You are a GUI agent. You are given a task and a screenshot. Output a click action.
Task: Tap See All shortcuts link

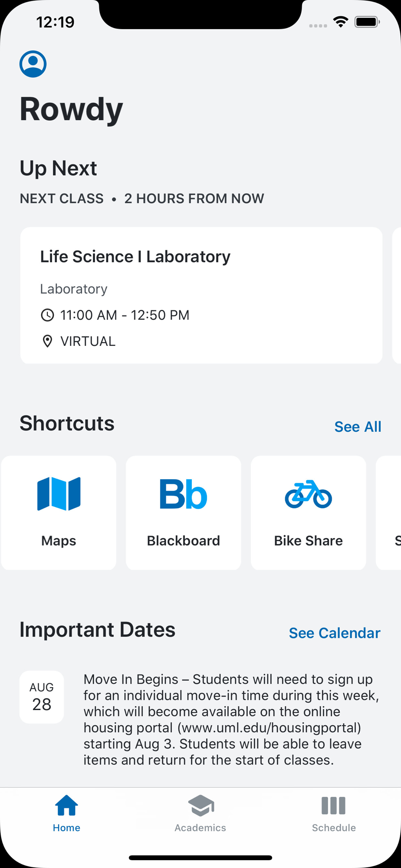pos(358,427)
